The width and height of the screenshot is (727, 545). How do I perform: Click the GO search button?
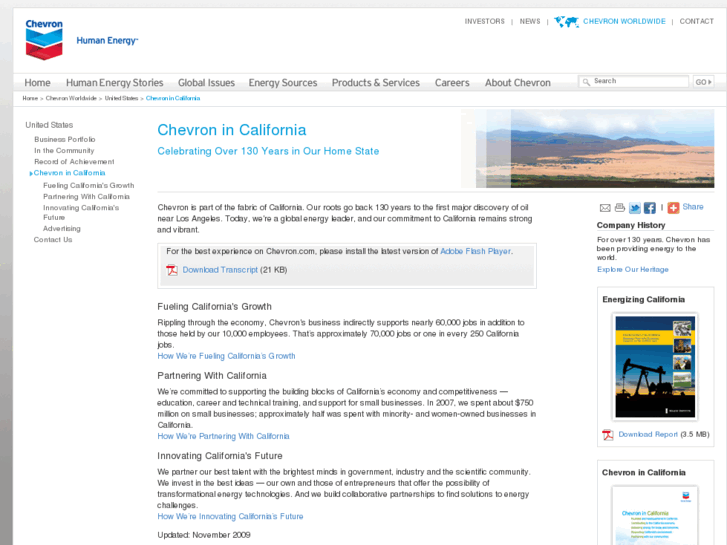coord(703,82)
